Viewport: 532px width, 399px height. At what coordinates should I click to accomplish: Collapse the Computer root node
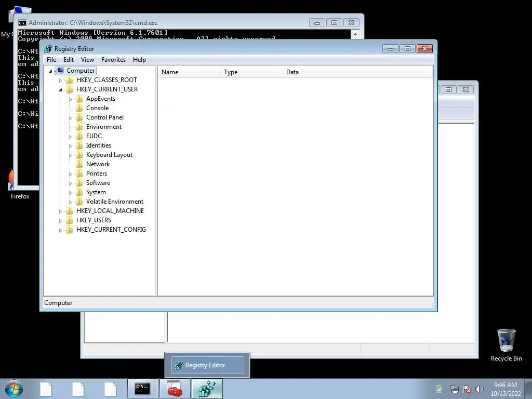[x=50, y=71]
